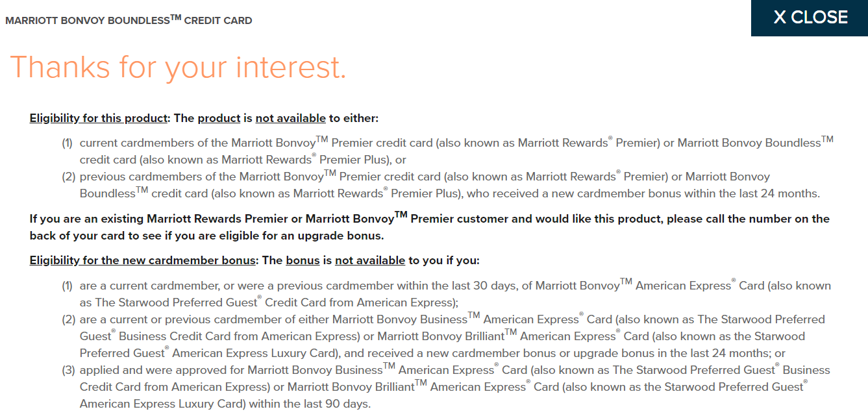
Task: Click the standalone underlined word "product"
Action: (x=219, y=118)
